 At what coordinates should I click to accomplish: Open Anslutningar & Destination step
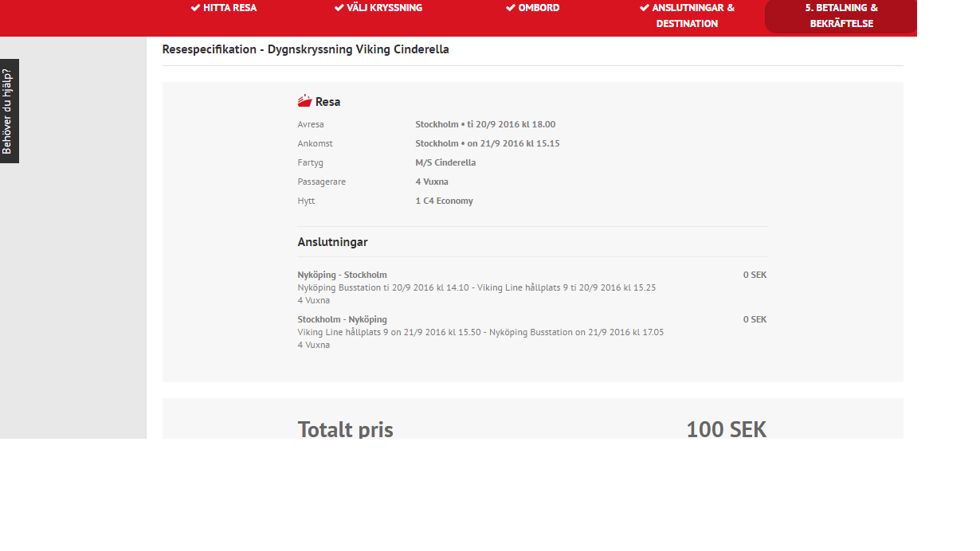pos(687,16)
